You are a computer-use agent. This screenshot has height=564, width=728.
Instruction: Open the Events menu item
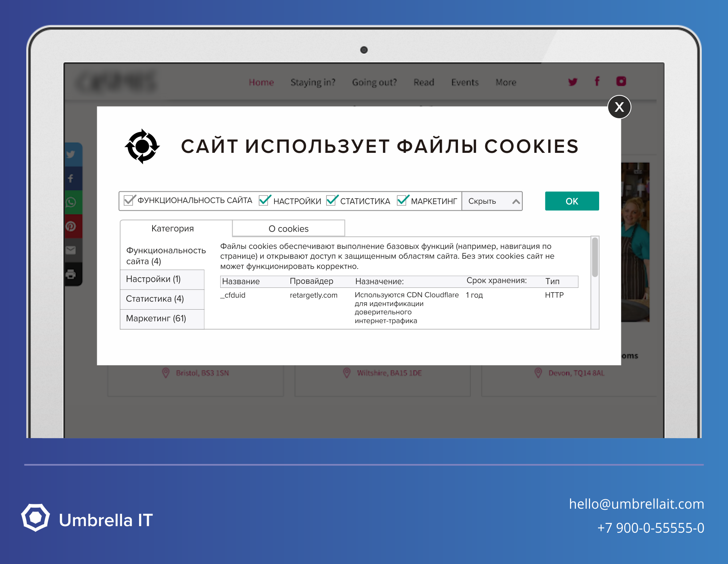tap(465, 82)
